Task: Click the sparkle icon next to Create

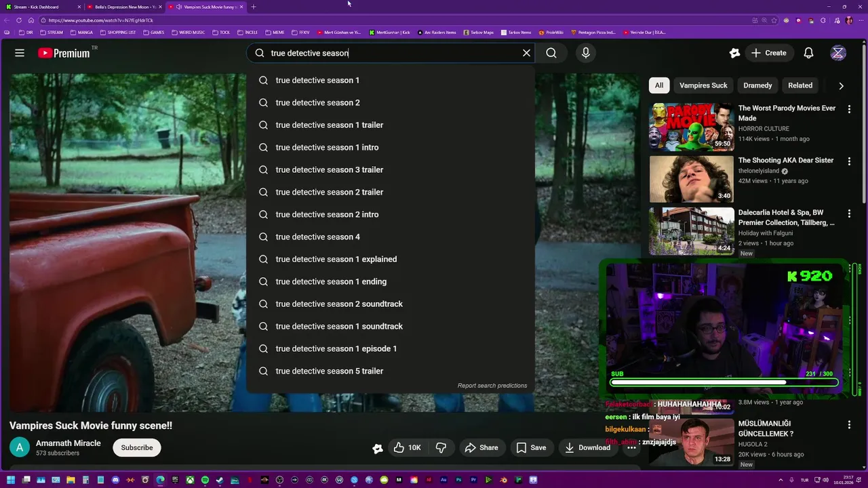Action: (734, 53)
